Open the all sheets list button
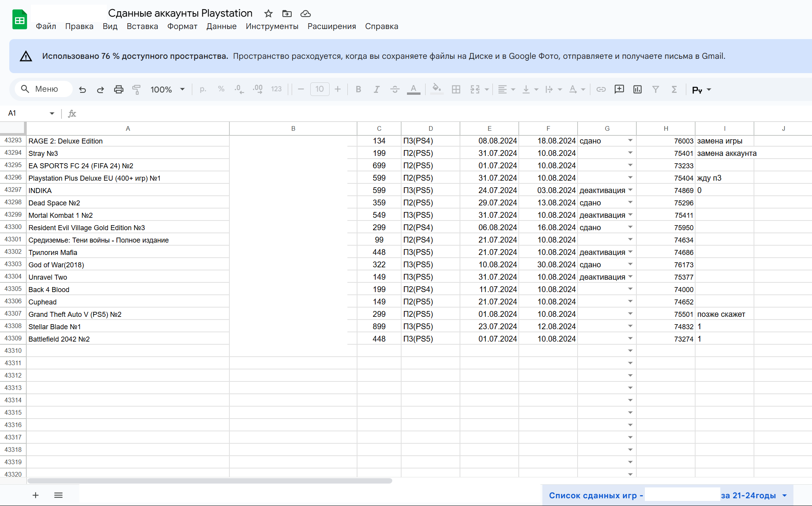The image size is (812, 506). click(58, 495)
